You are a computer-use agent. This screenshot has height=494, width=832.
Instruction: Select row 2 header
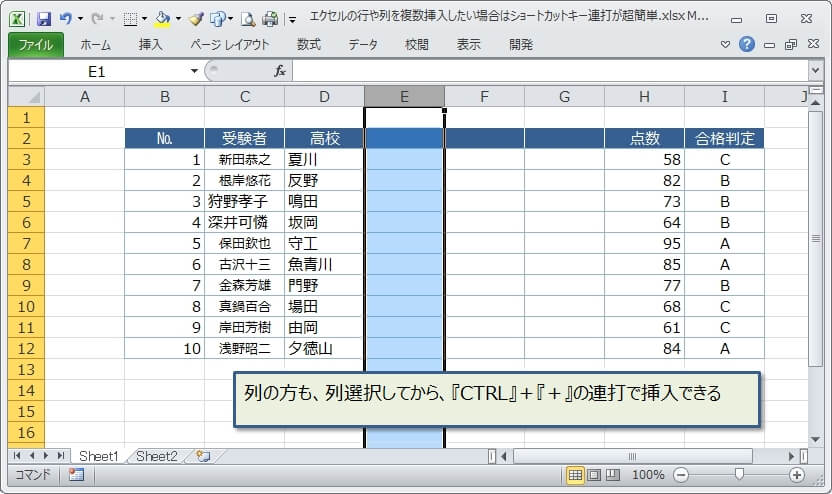tap(27, 138)
